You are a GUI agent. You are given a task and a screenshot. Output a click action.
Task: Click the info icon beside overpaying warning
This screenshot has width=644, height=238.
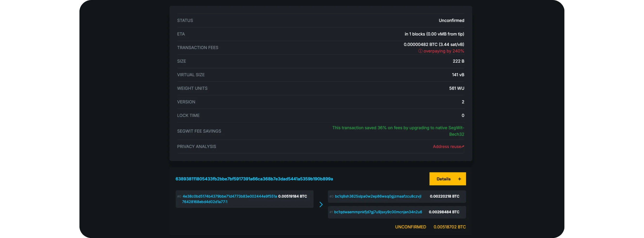[x=420, y=51]
